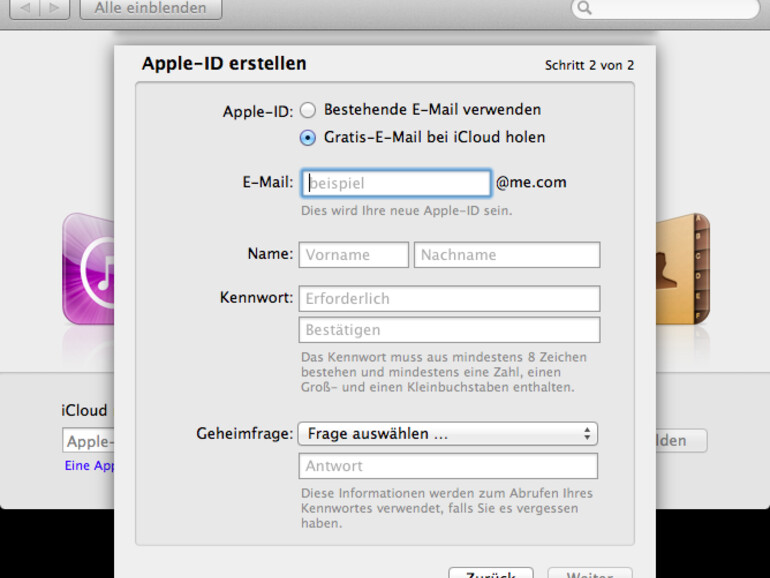Click the search field in the toolbar
The width and height of the screenshot is (770, 578).
click(x=665, y=8)
